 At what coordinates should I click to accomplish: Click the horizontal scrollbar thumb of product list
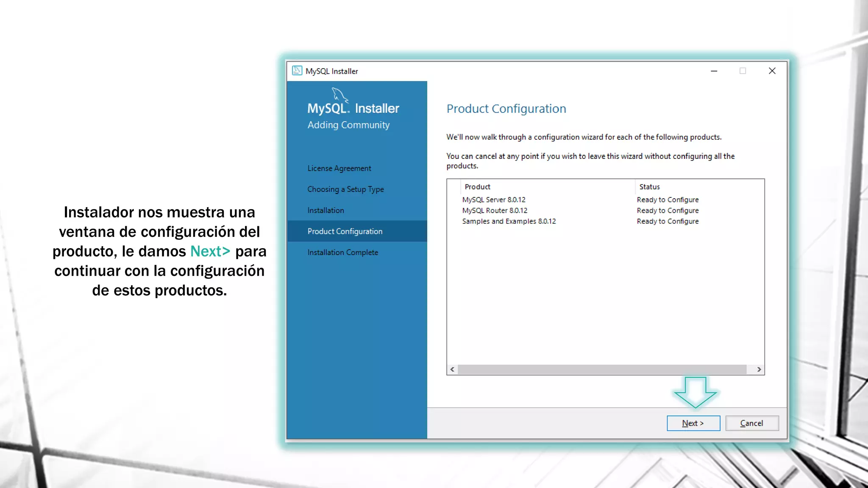point(602,369)
